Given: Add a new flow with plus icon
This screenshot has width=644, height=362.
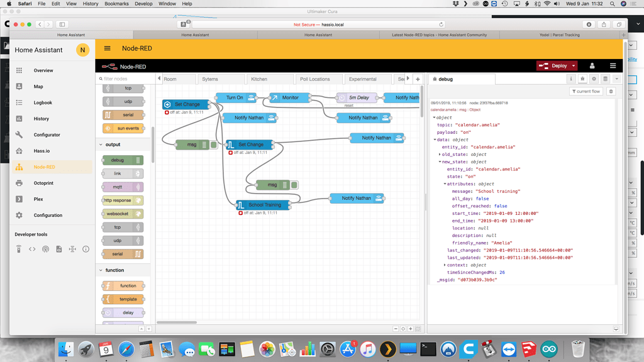Looking at the screenshot, I should [418, 79].
